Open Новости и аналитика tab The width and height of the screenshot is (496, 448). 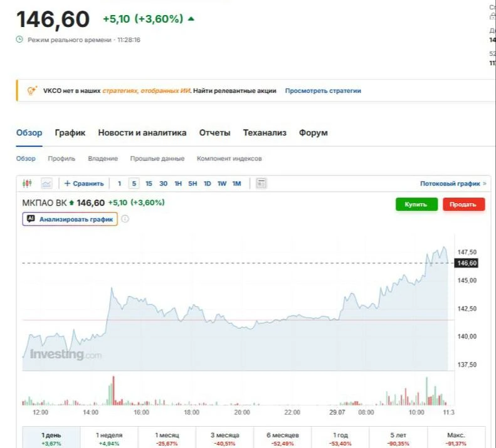[142, 133]
